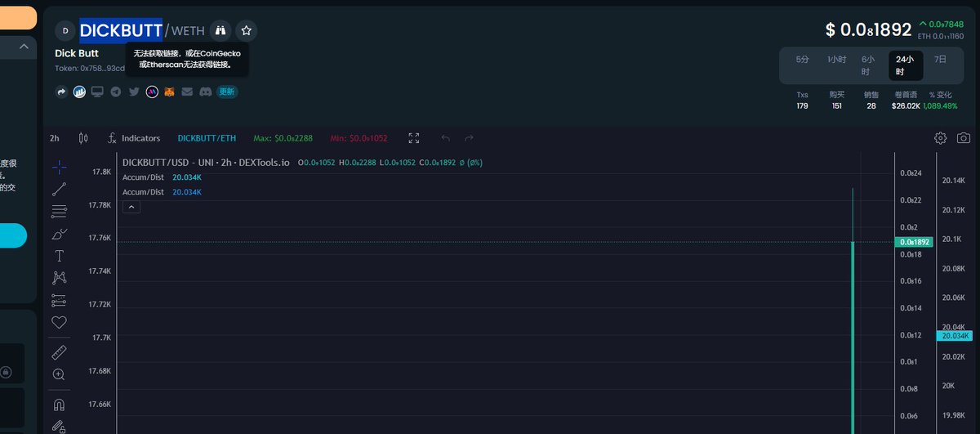This screenshot has width=980, height=434.
Task: Click the round purple M logo icon
Action: coord(152,92)
